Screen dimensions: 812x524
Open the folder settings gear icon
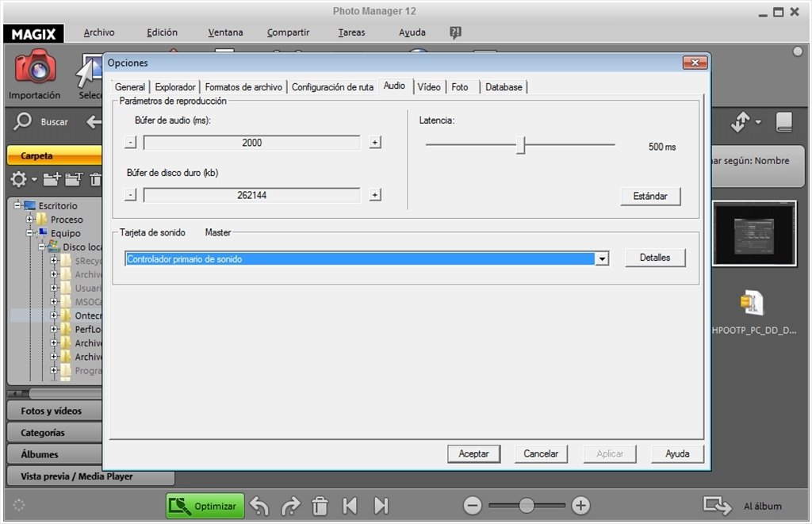[19, 180]
